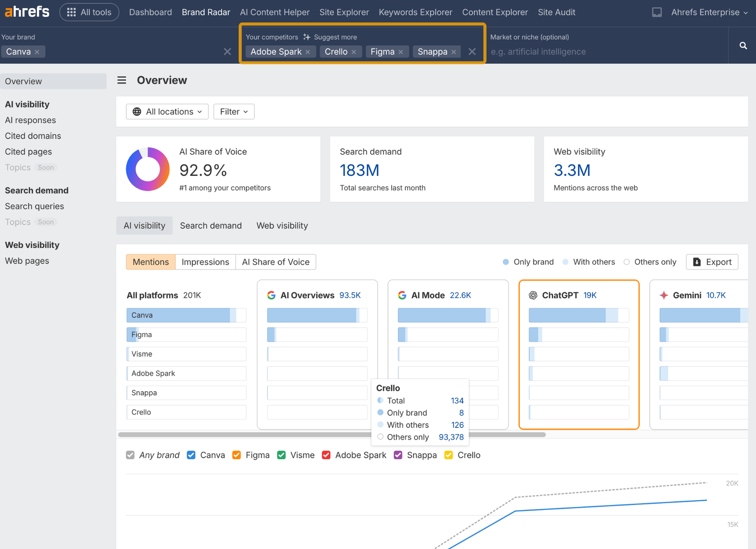Select Brand Radar in the top nav
The image size is (756, 549).
click(x=206, y=12)
